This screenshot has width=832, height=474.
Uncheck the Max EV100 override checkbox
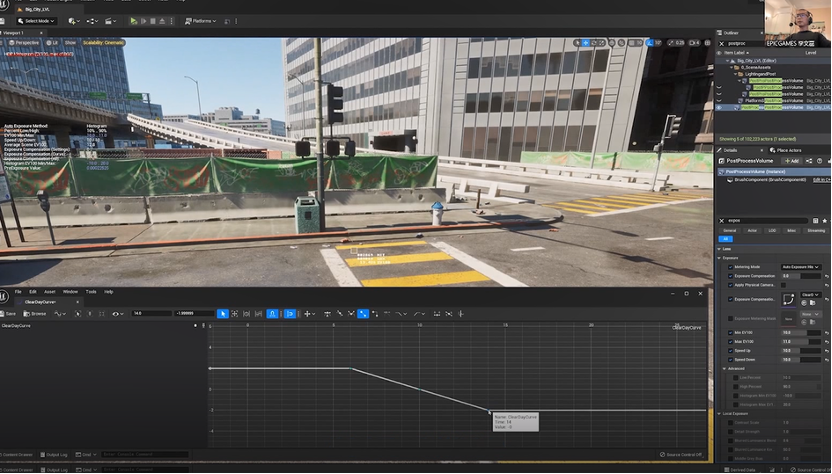point(731,342)
